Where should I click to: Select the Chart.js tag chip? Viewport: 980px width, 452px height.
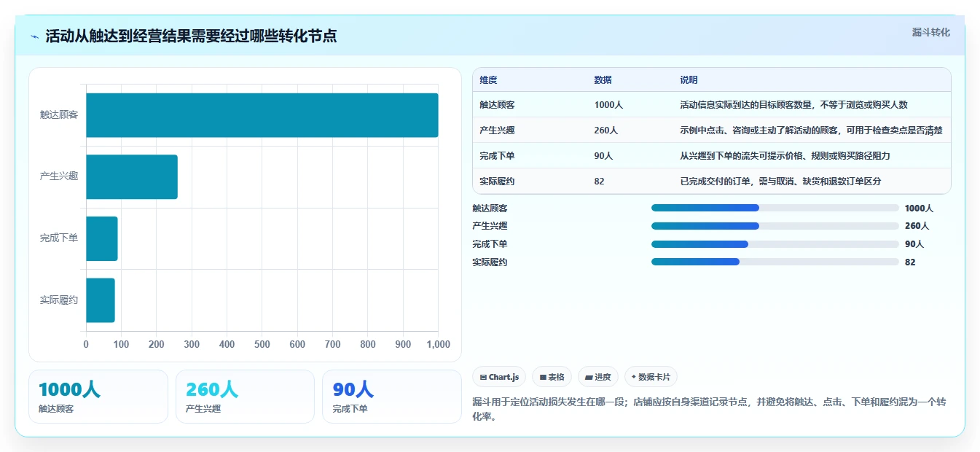tap(499, 377)
